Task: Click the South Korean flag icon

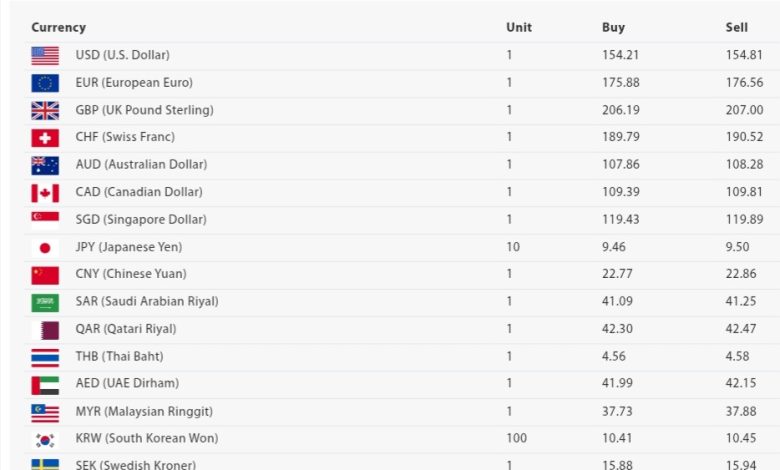Action: 45,440
